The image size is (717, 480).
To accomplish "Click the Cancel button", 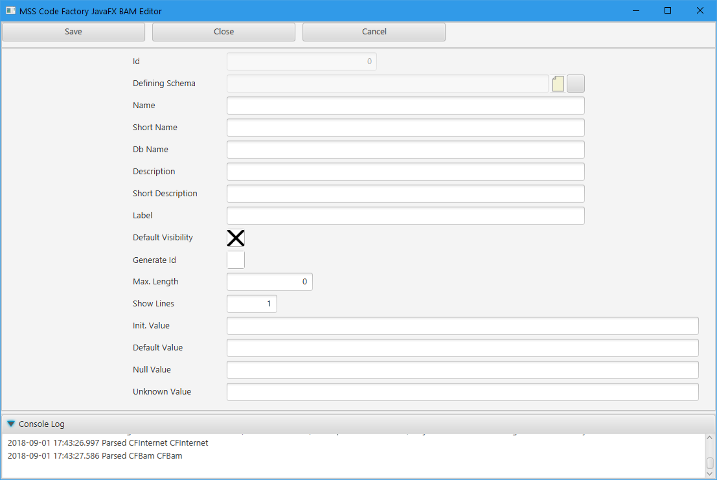I will 374,32.
